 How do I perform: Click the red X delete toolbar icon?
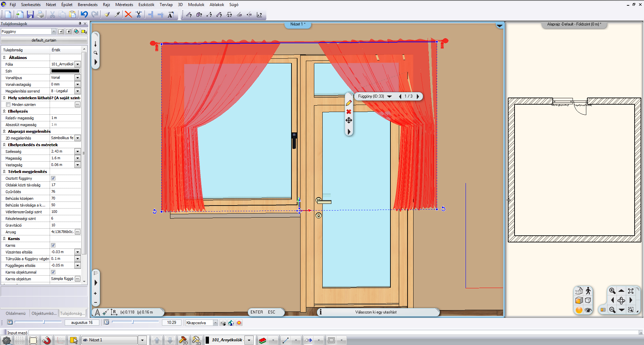[x=128, y=14]
